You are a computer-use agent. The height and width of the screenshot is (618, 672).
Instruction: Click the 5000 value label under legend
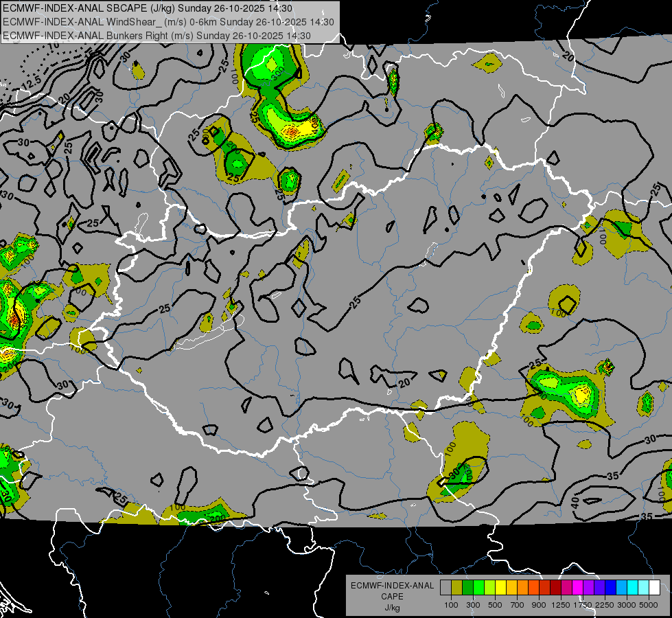649,605
